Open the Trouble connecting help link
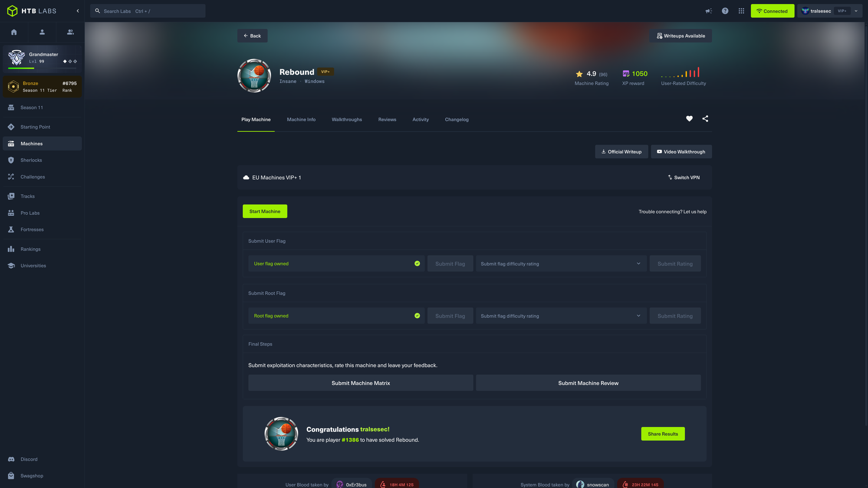Viewport: 868px width, 488px height. [673, 212]
